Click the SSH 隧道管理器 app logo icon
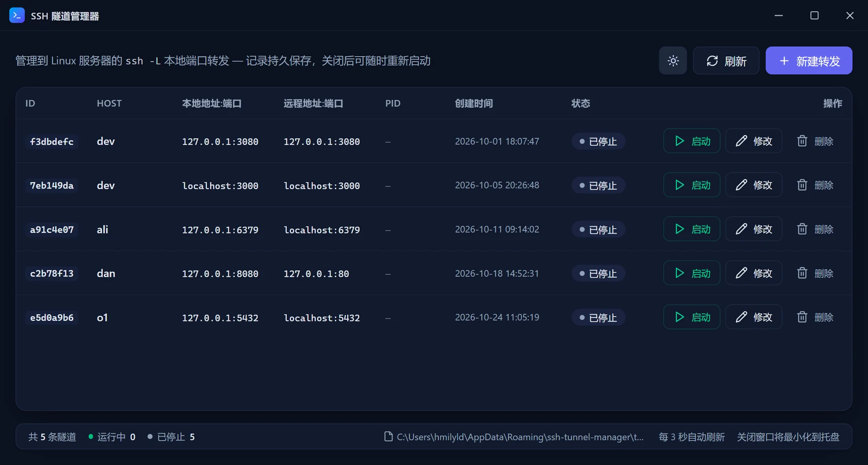This screenshot has height=465, width=868. (x=17, y=16)
